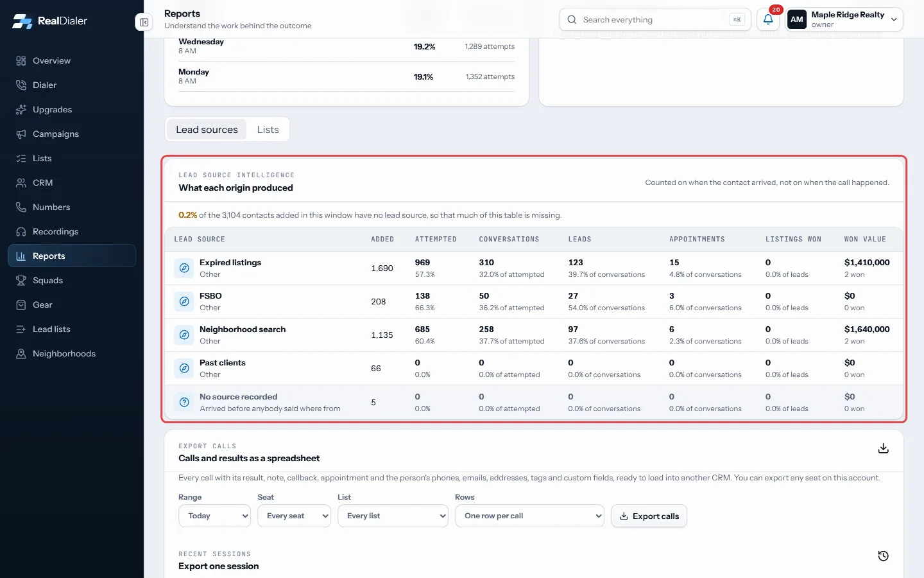Open Neighborhoods in the sidebar
Image resolution: width=924 pixels, height=578 pixels.
(x=72, y=354)
